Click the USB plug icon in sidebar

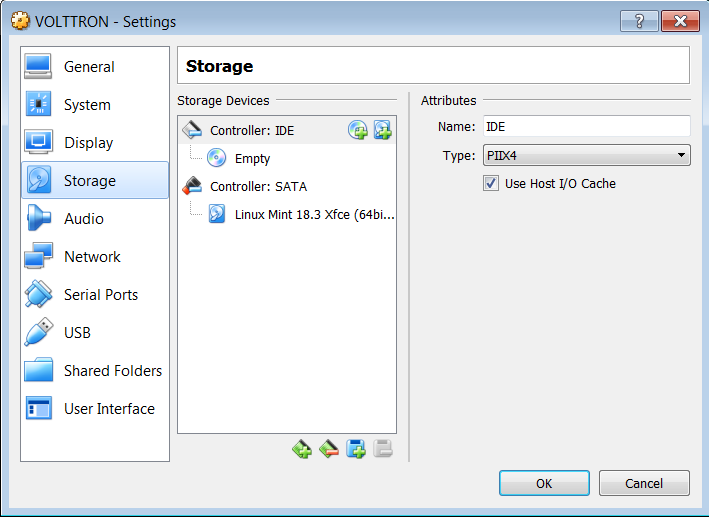pos(38,332)
